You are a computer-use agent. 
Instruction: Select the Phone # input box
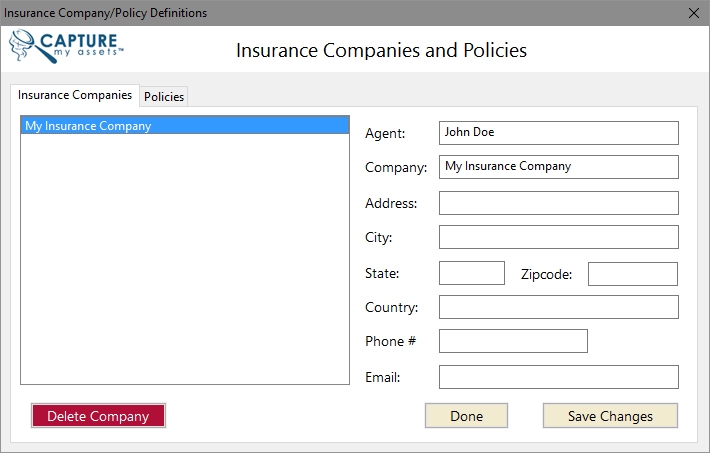[x=513, y=341]
